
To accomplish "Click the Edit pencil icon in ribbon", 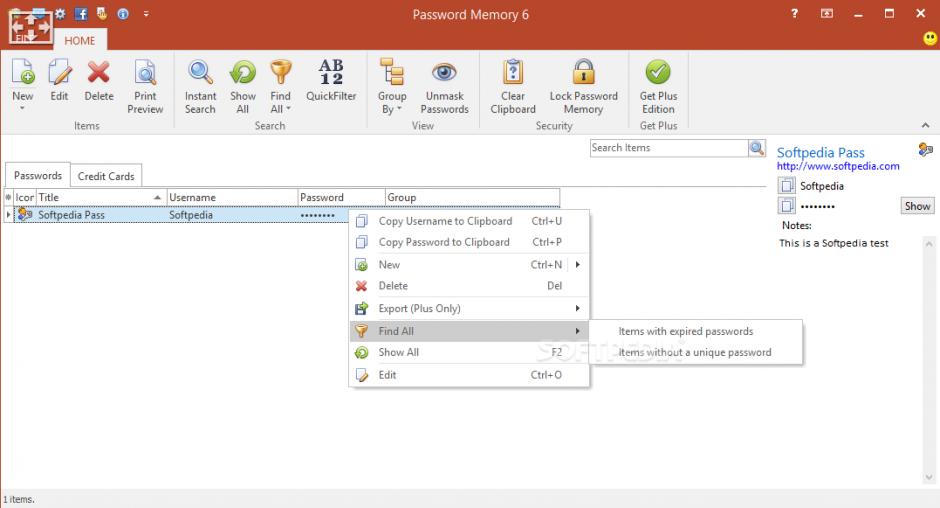I will pos(59,73).
